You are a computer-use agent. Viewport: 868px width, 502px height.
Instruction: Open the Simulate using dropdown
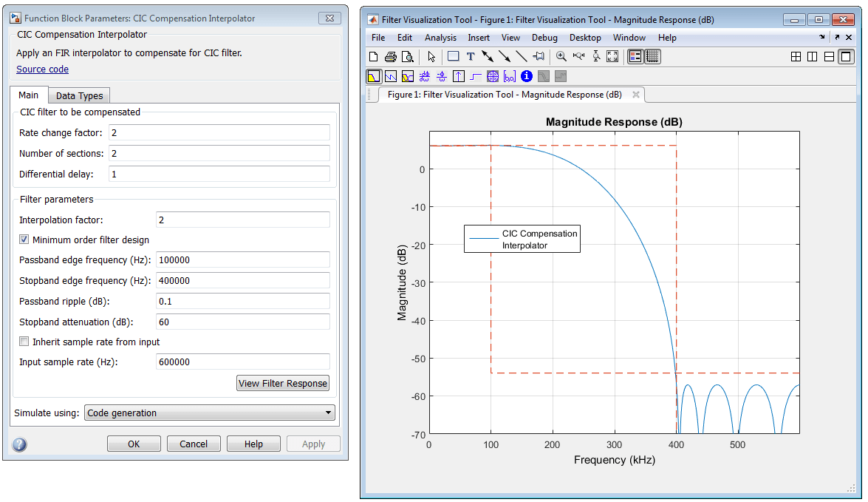(209, 413)
